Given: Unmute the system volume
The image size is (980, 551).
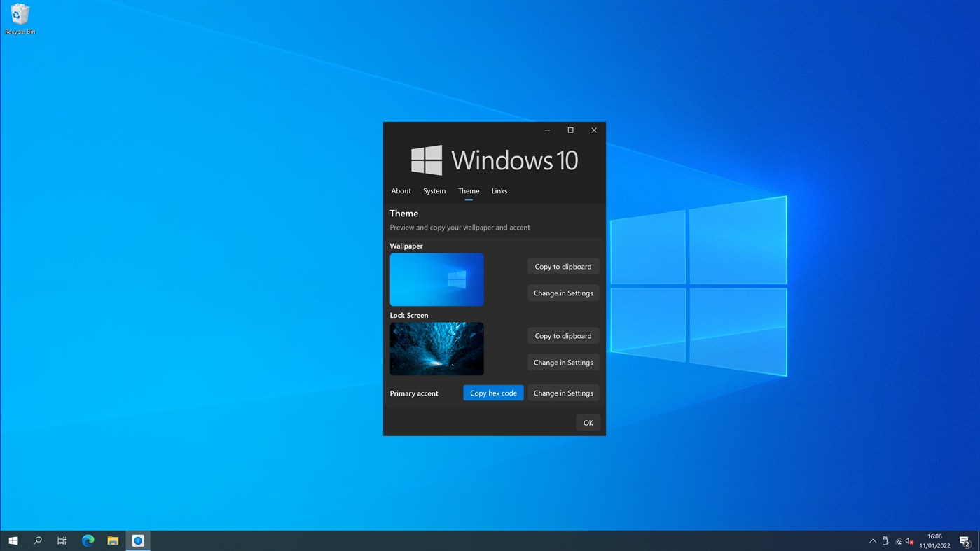Looking at the screenshot, I should coord(909,540).
